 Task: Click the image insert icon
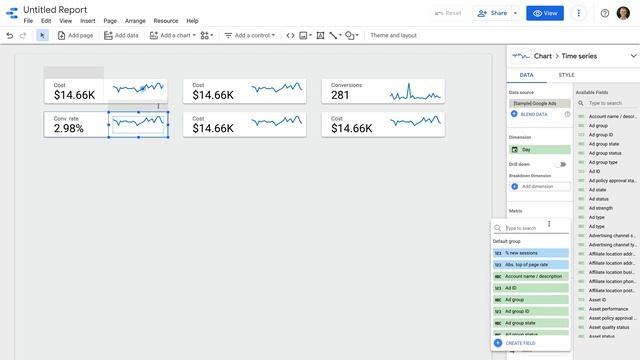click(x=305, y=36)
